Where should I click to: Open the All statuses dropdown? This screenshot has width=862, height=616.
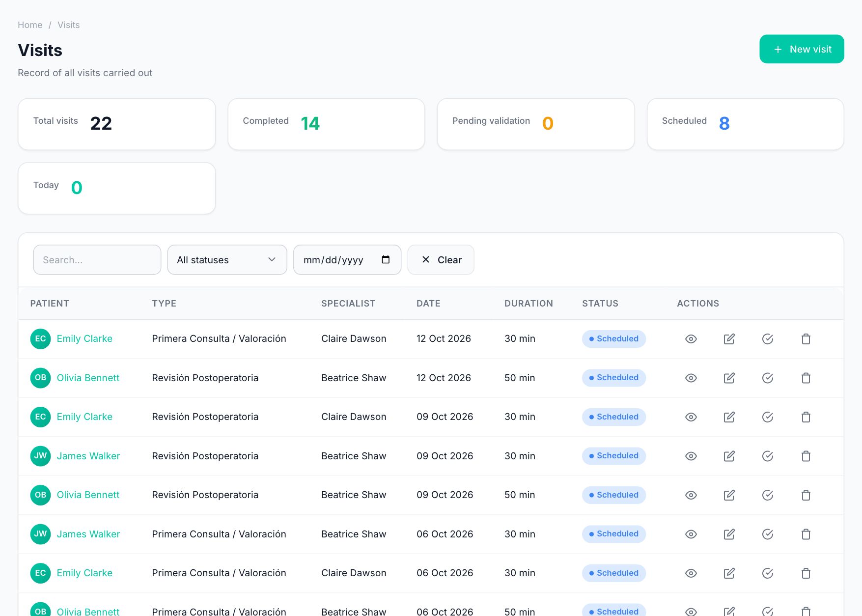click(x=227, y=260)
